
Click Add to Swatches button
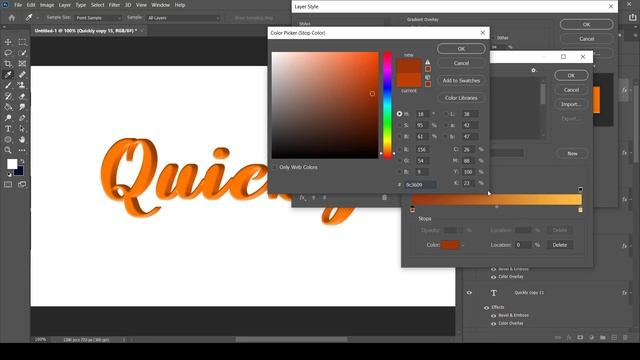click(461, 80)
